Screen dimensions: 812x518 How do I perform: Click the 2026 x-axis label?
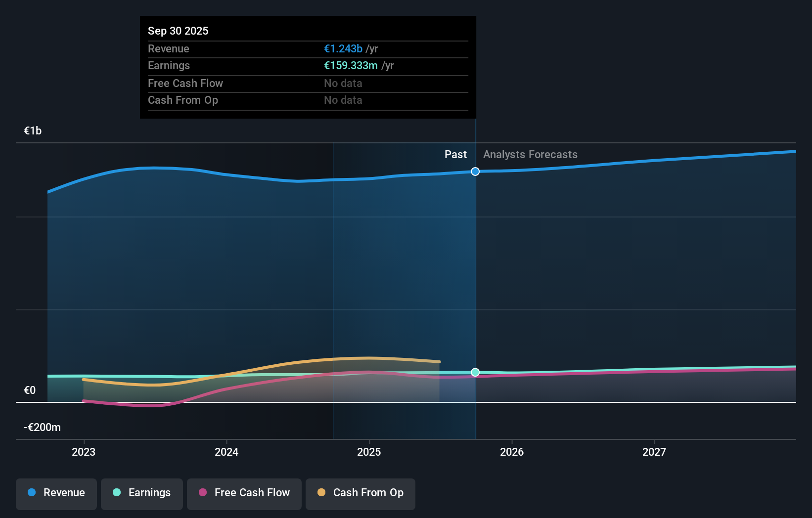click(x=512, y=452)
